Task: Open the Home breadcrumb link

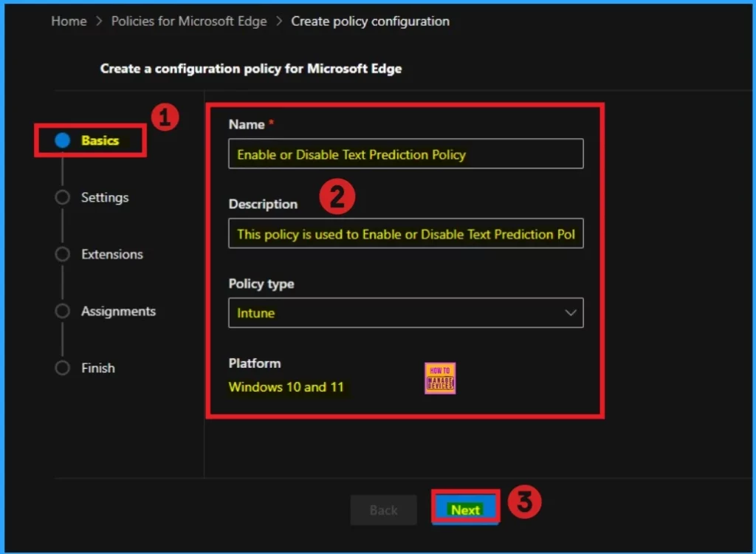Action: (x=69, y=21)
